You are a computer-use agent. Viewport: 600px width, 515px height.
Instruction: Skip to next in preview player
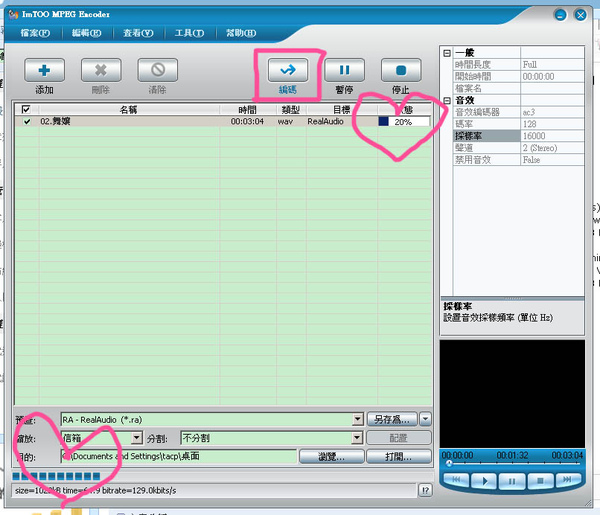(568, 481)
